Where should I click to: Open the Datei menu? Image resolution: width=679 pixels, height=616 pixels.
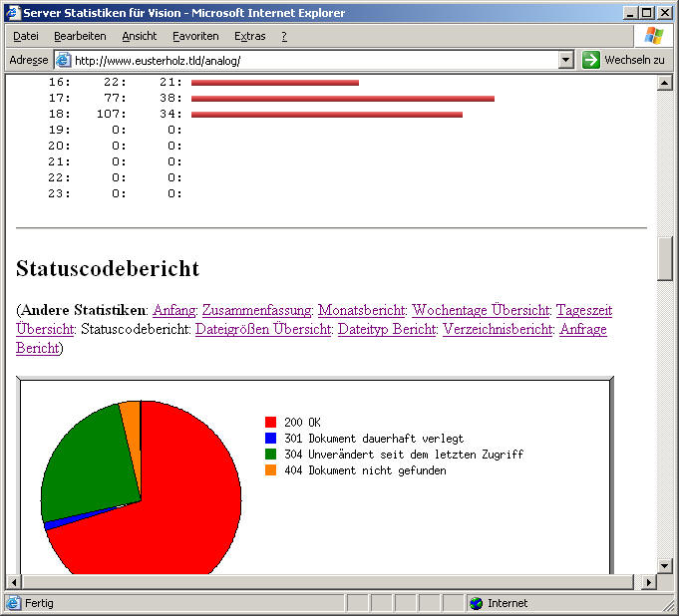[26, 36]
